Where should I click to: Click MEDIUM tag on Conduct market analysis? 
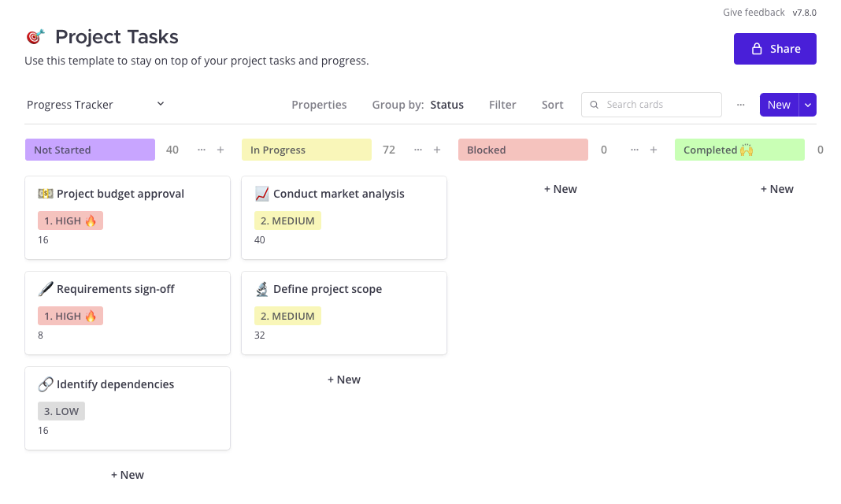tap(287, 220)
